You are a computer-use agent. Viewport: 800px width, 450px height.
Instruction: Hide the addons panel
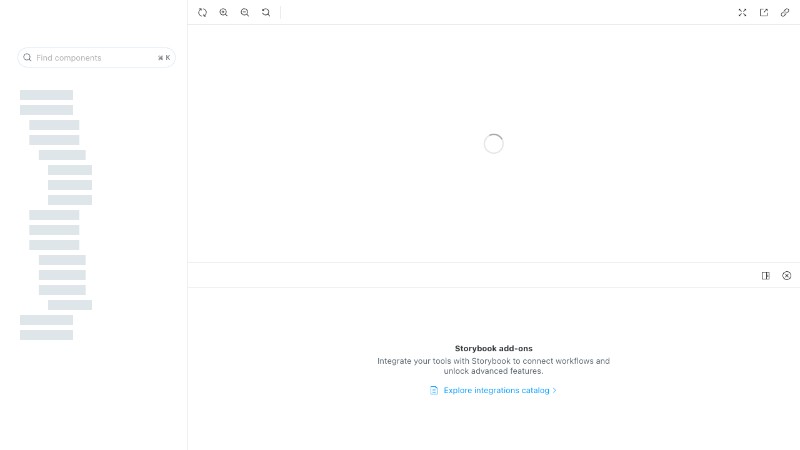point(787,276)
